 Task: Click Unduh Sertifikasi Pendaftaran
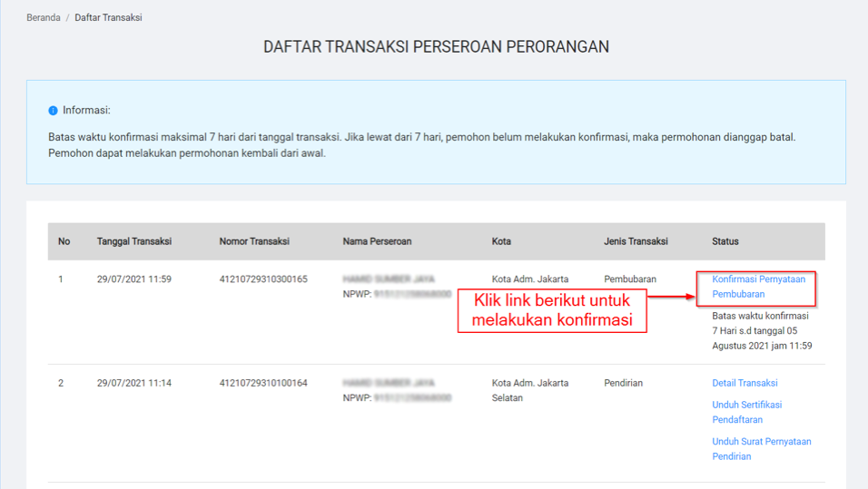coord(746,412)
